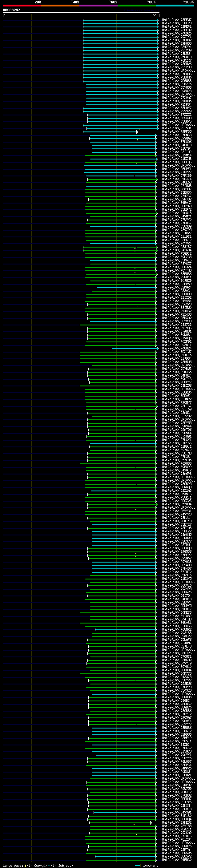This screenshot has height=868, width=197.
Task: Select the UniRef100_P69883 label
Action: (x=176, y=464)
